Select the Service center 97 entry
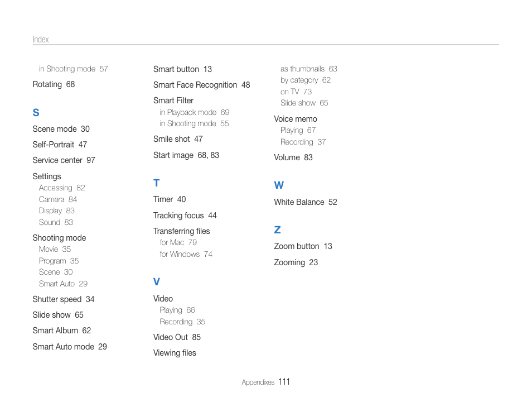 pyautogui.click(x=64, y=160)
